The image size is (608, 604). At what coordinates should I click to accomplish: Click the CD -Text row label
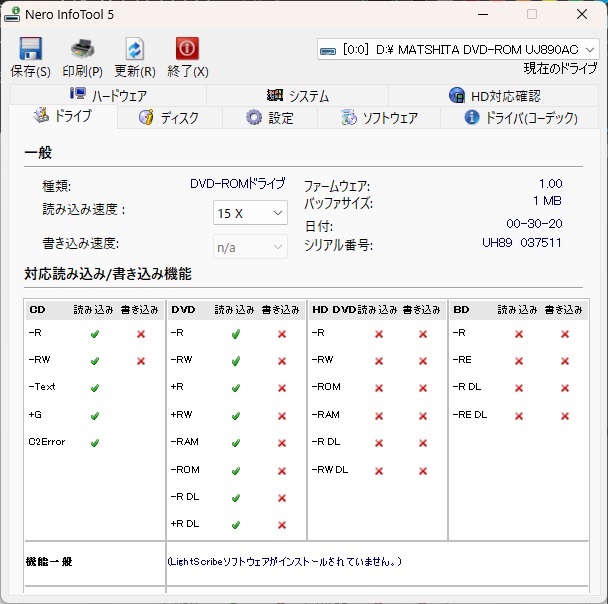click(x=42, y=387)
